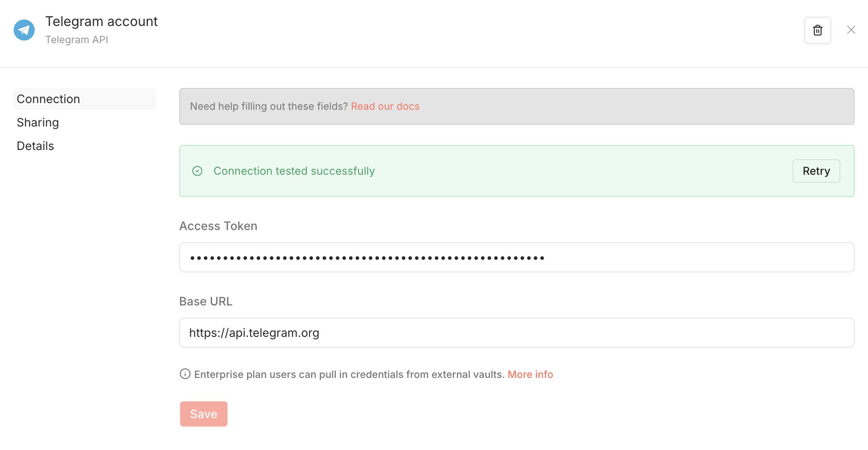This screenshot has width=868, height=450.
Task: Click the Access Token label
Action: [218, 226]
